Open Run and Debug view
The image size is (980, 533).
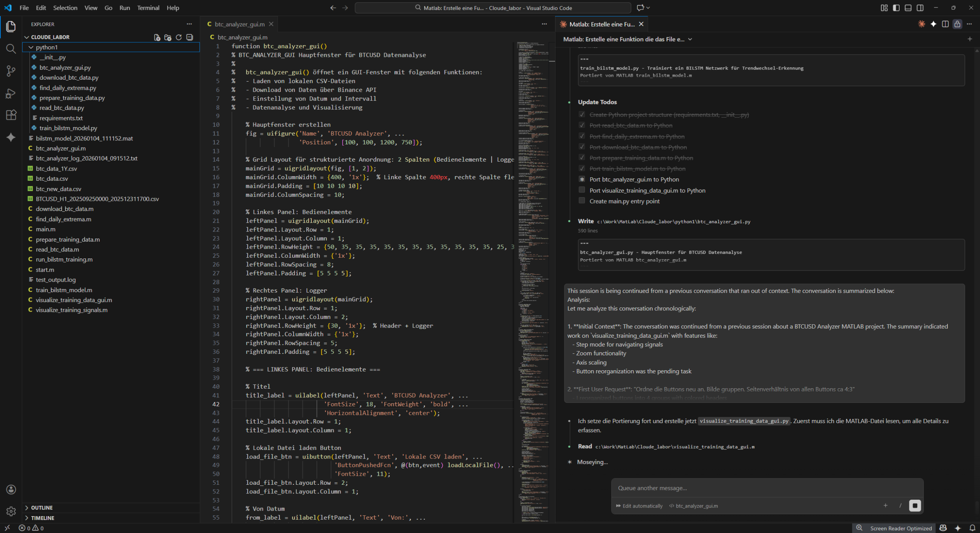[11, 93]
